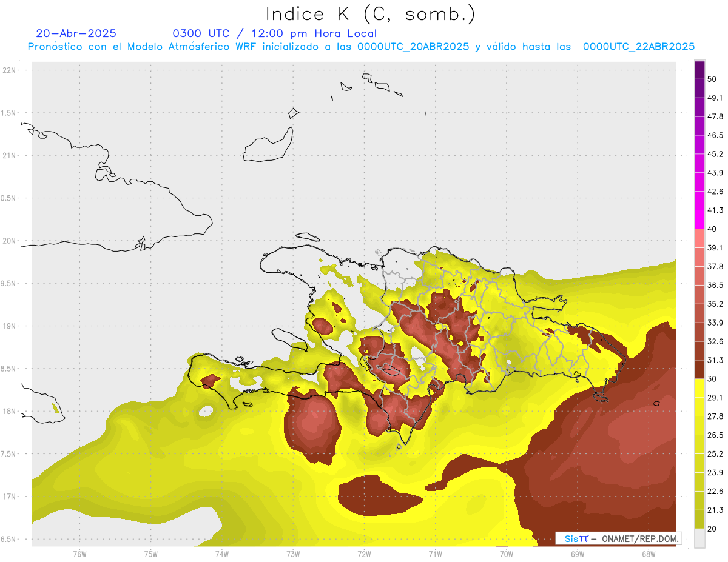Click the '20' value at the scale bottom
The width and height of the screenshot is (728, 562).
click(712, 529)
